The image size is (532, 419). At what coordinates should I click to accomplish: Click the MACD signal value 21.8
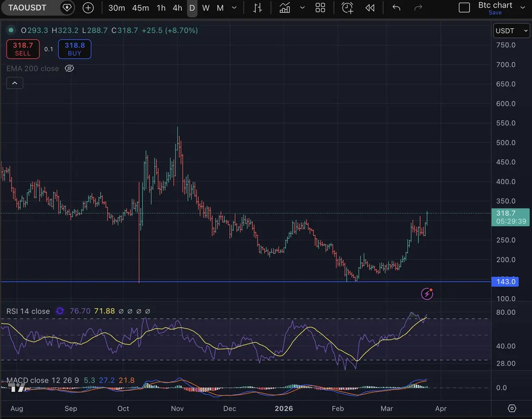click(126, 380)
